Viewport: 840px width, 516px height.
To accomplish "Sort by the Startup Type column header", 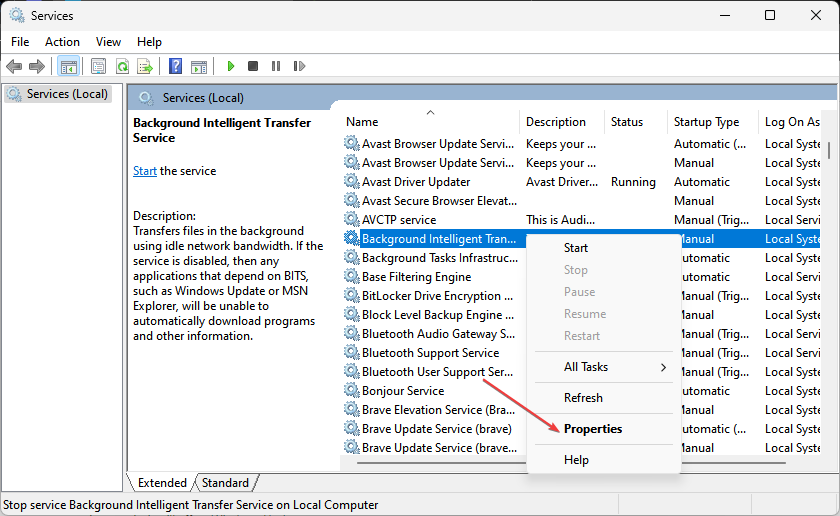I will (x=712, y=122).
